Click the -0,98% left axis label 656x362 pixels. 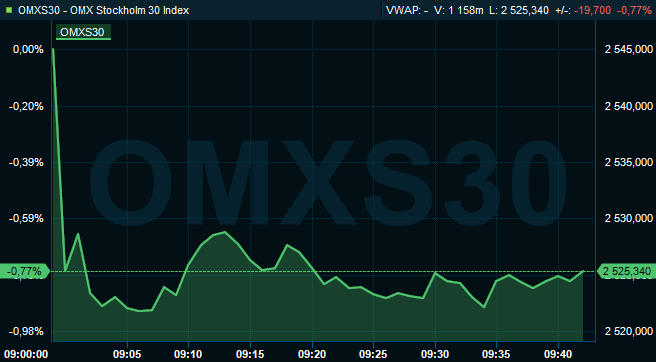[x=26, y=332]
